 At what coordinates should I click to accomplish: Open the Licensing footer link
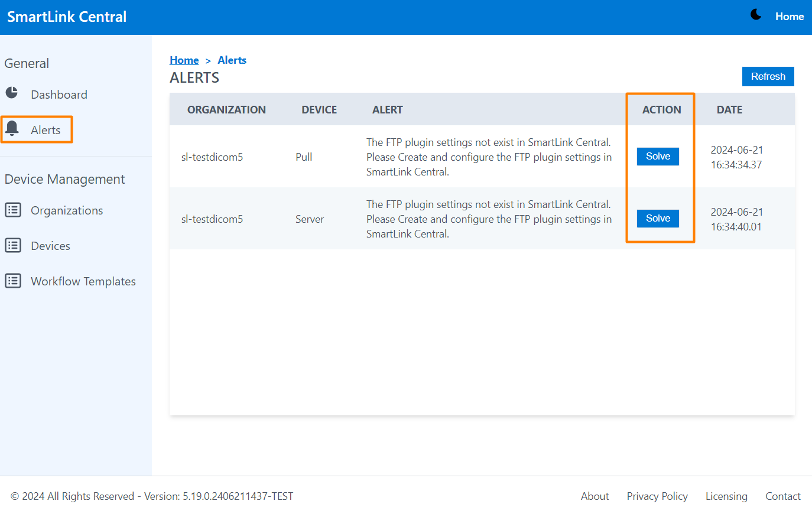[x=726, y=496]
